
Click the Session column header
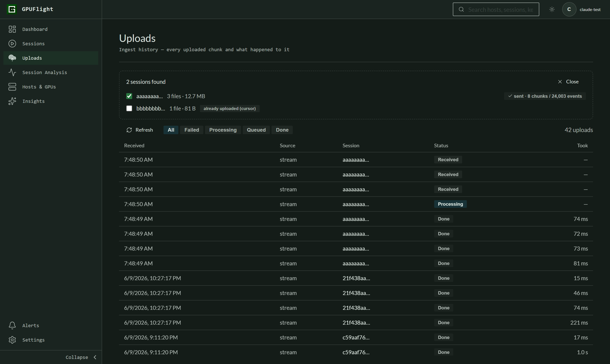(351, 146)
